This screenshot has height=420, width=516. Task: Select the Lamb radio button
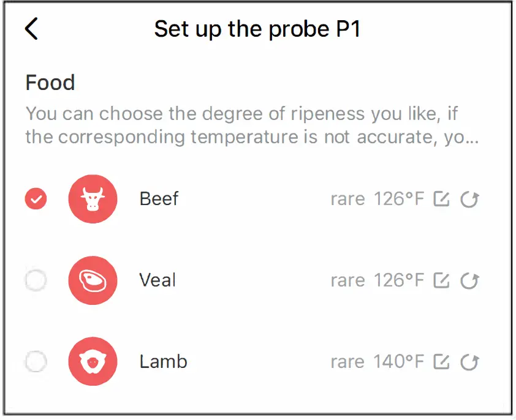(36, 361)
